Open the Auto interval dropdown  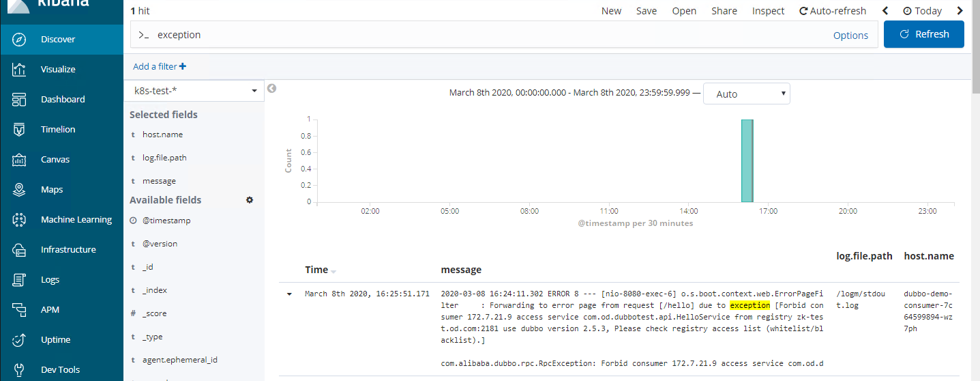(746, 94)
